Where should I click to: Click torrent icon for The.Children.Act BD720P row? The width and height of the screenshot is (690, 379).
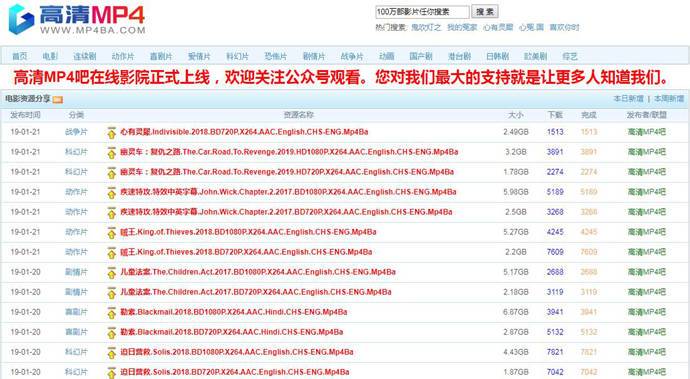pyautogui.click(x=112, y=293)
